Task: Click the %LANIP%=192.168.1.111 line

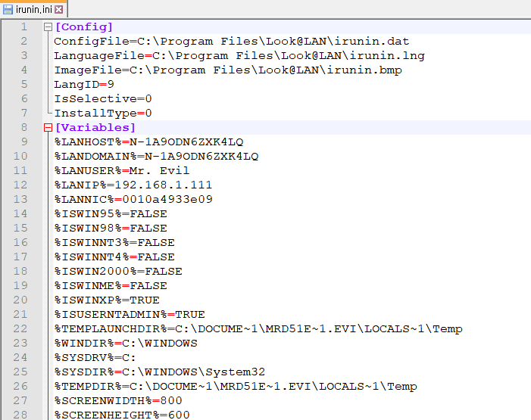Action: (x=133, y=185)
